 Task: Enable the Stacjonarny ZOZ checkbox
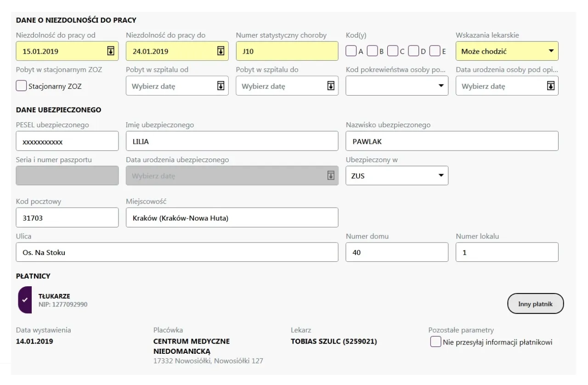pyautogui.click(x=21, y=86)
